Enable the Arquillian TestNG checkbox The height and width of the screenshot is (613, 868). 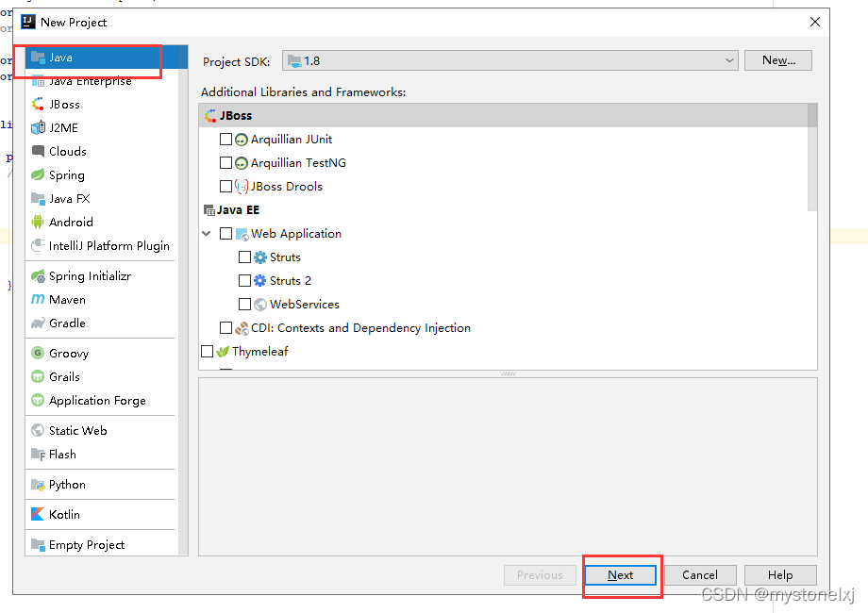coord(225,162)
